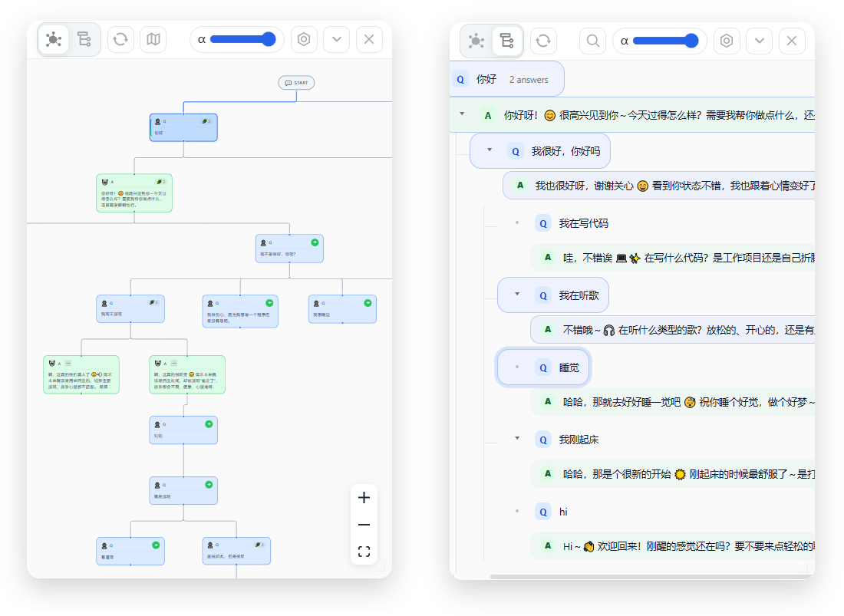Toggle the minimap icon in left panel

153,39
